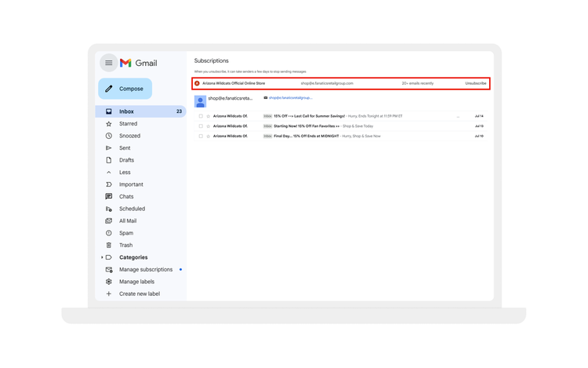
Task: Open Manage subscriptions page
Action: click(x=145, y=270)
